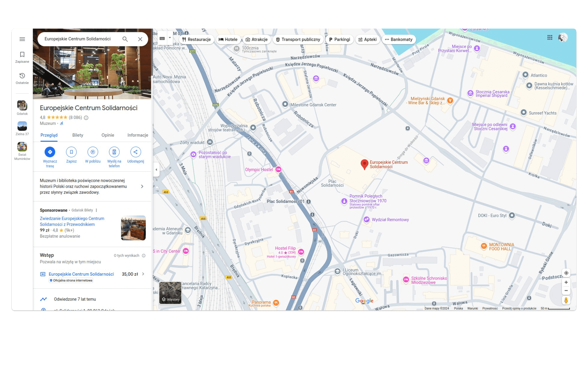Open the sponsored listing three-dot menu
The height and width of the screenshot is (368, 588).
[96, 210]
